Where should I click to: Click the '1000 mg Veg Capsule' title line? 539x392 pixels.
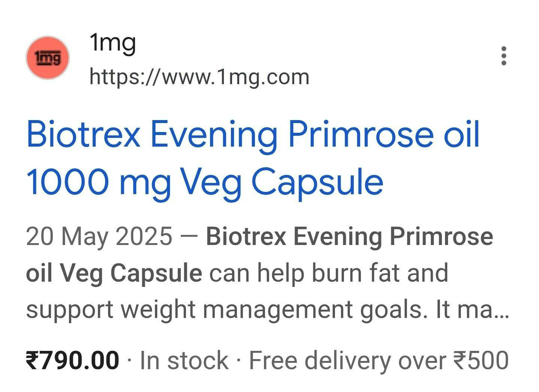pyautogui.click(x=205, y=182)
